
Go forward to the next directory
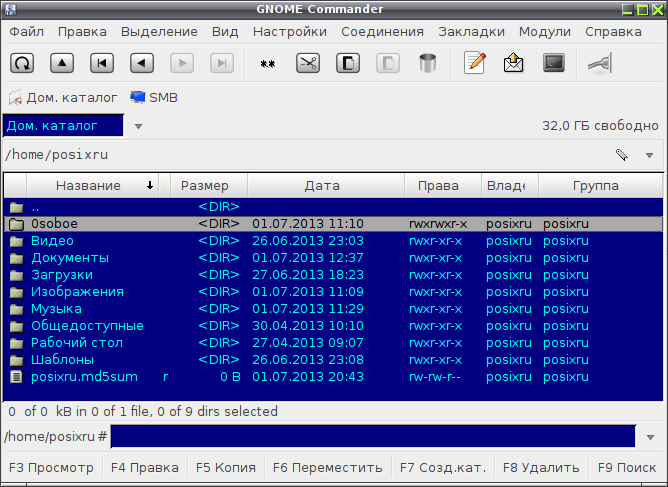point(182,63)
